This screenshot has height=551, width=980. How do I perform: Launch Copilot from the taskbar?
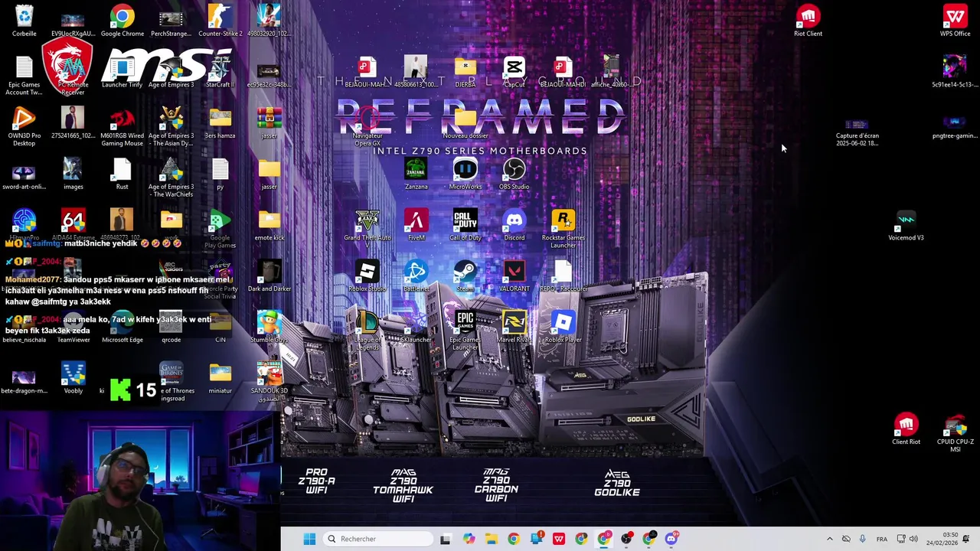coord(469,539)
